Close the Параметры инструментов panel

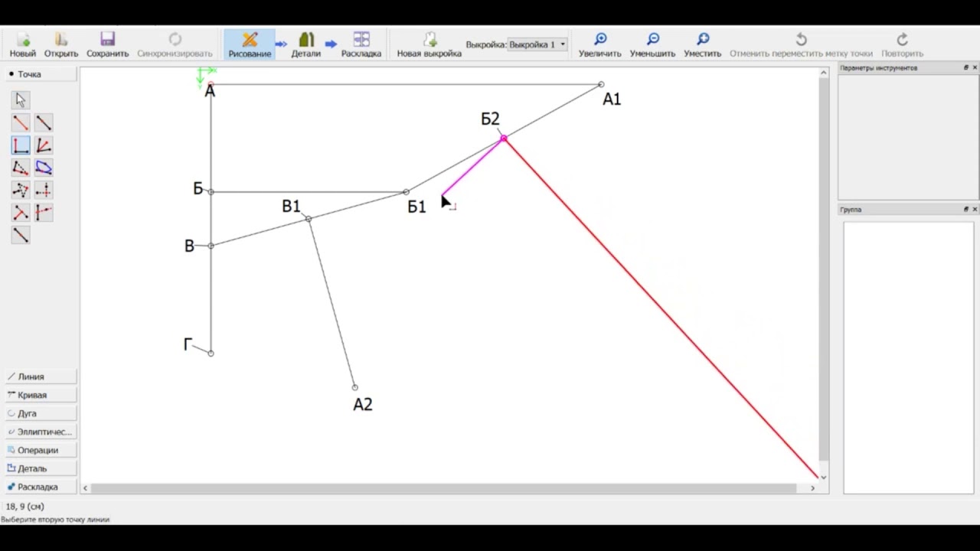975,68
